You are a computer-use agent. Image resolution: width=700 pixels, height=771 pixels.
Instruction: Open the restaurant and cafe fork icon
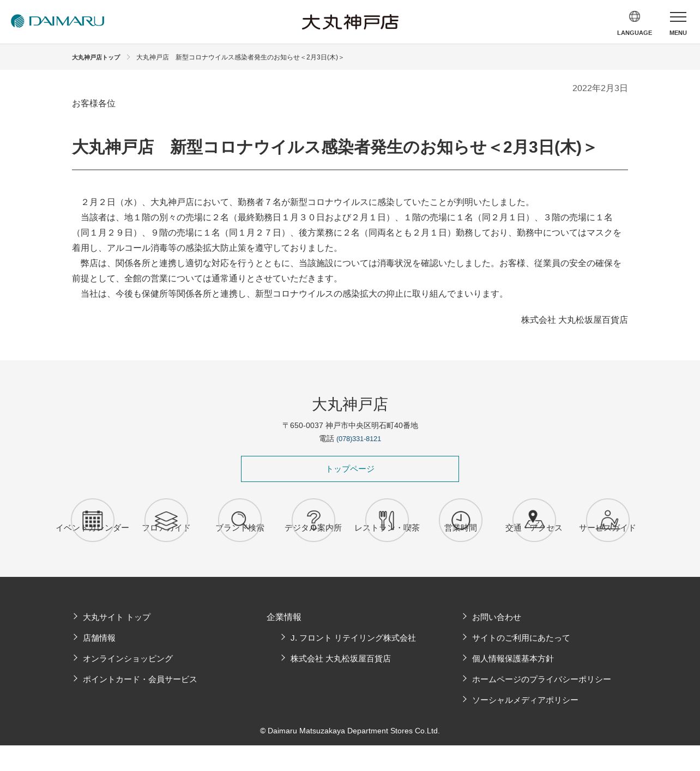click(x=387, y=520)
